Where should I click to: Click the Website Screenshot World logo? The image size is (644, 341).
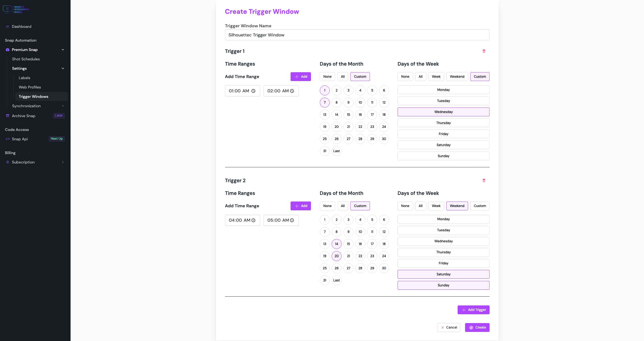click(x=16, y=9)
